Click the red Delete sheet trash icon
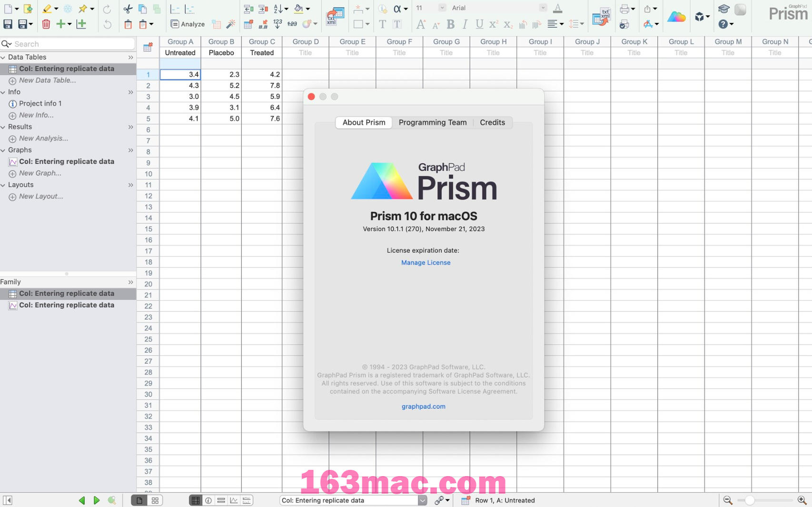Viewport: 812px width, 507px height. [46, 24]
